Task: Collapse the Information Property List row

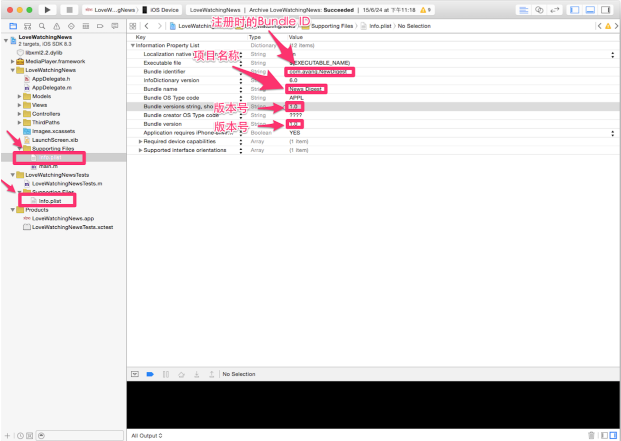Action: pyautogui.click(x=133, y=46)
